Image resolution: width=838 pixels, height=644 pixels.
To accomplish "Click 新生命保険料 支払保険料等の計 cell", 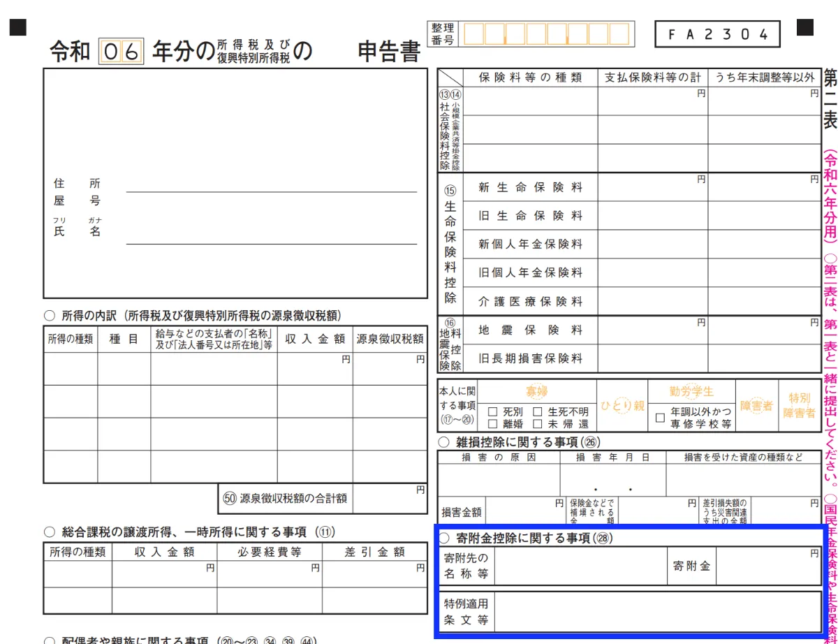I will coord(652,187).
